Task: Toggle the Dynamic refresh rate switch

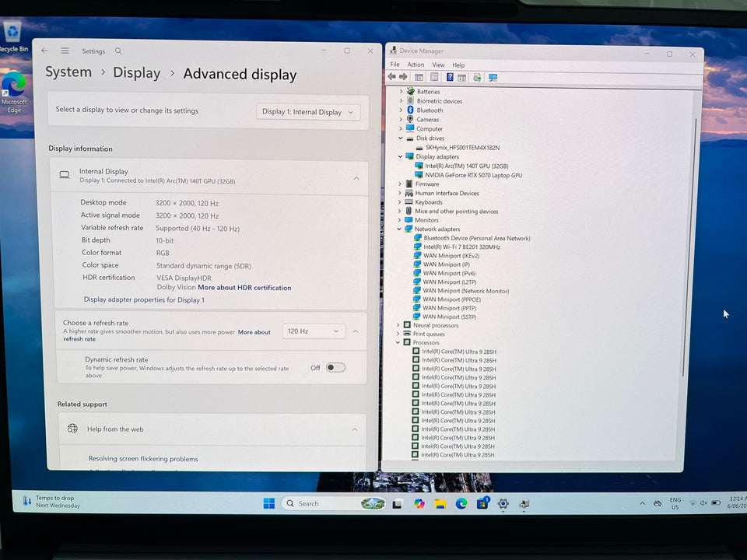Action: [335, 368]
